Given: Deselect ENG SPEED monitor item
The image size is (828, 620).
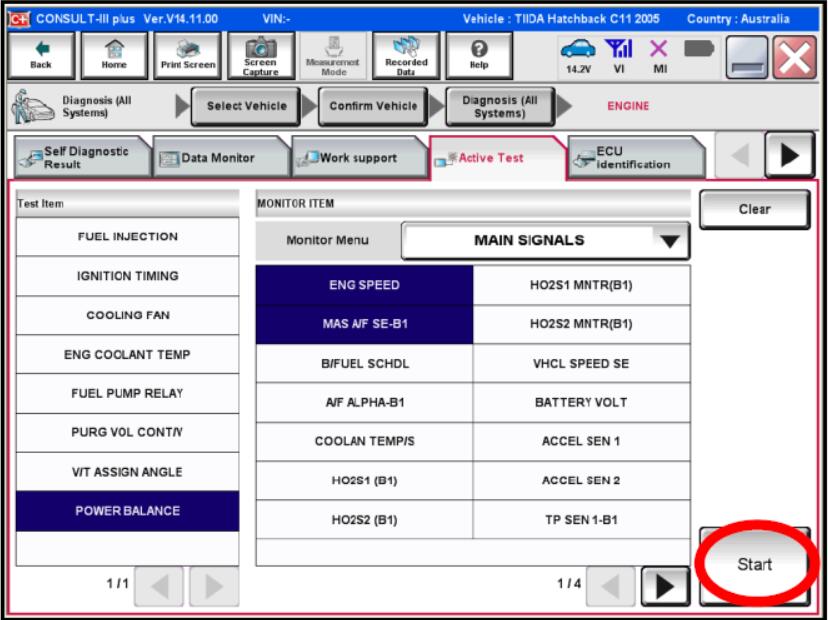Looking at the screenshot, I should point(364,285).
